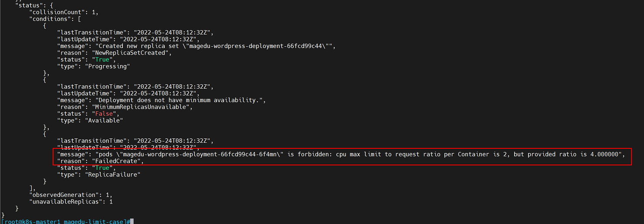Click the "Deployment does not have minimum availability" message

180,100
